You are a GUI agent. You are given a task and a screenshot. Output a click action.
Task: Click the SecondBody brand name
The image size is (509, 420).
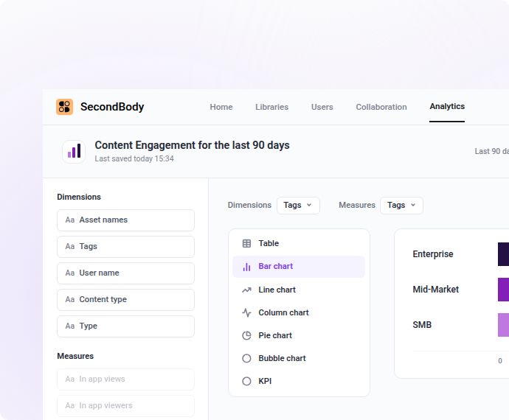(112, 107)
